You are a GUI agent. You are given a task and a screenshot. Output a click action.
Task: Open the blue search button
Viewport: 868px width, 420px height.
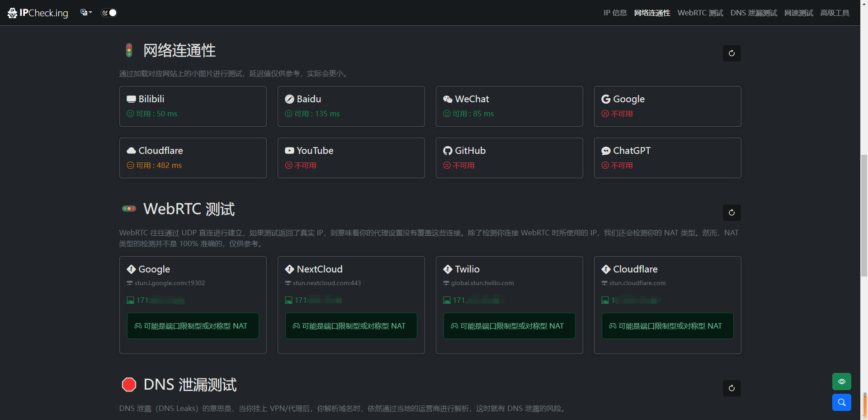[841, 402]
